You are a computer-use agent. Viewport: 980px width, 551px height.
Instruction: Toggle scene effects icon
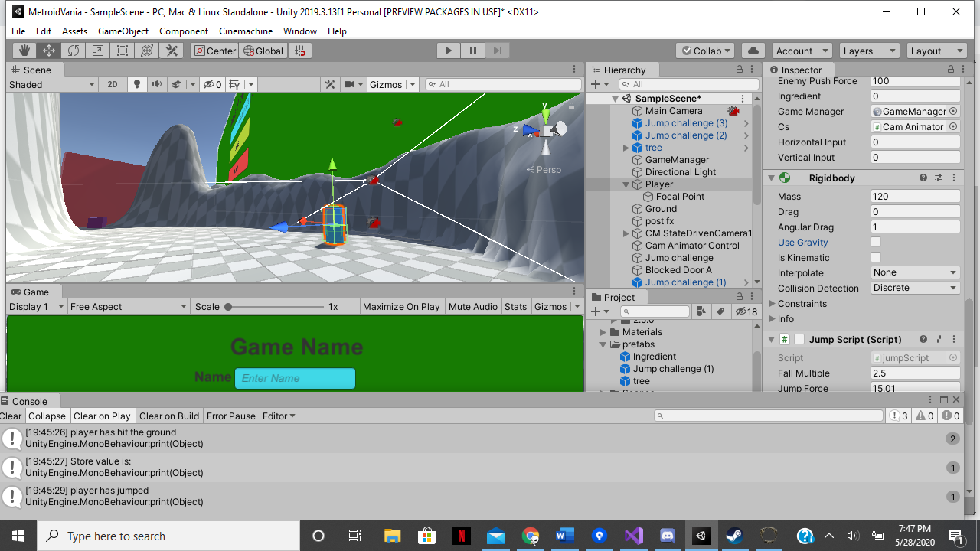click(176, 84)
